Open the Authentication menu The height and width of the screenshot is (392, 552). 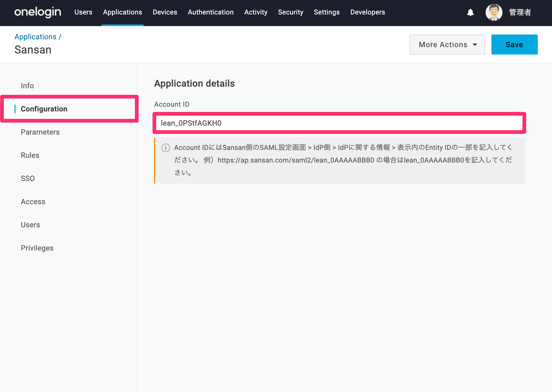click(211, 12)
